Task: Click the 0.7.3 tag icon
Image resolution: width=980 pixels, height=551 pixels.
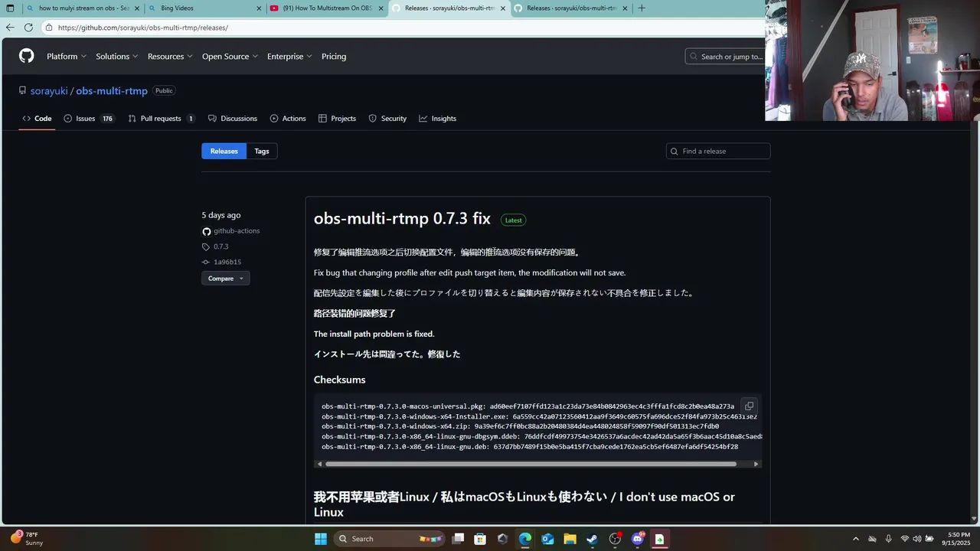Action: [x=206, y=246]
